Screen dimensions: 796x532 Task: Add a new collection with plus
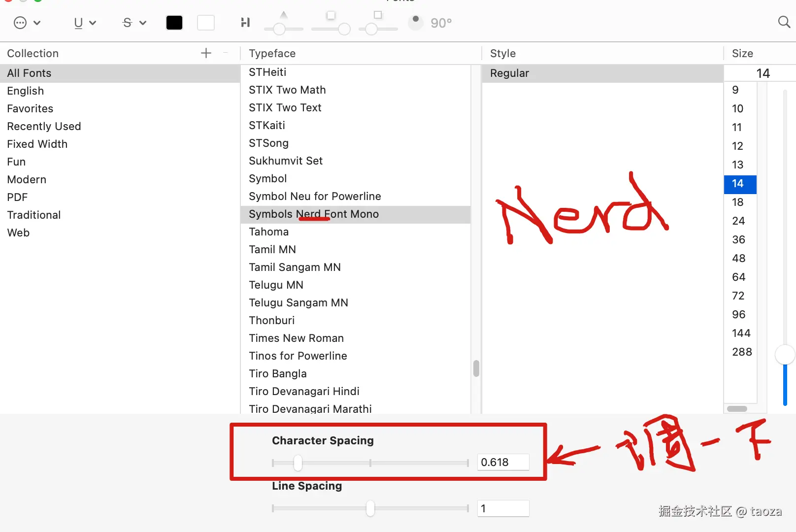206,53
